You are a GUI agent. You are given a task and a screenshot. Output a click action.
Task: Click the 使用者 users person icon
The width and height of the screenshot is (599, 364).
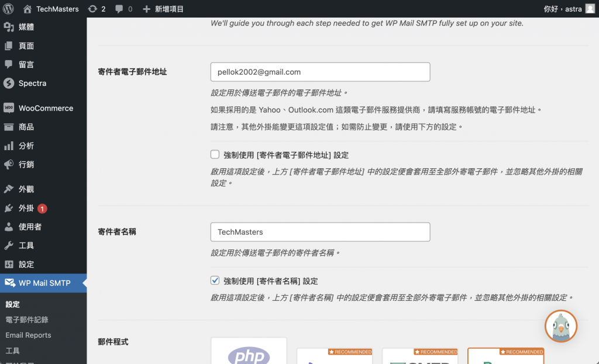(x=9, y=227)
